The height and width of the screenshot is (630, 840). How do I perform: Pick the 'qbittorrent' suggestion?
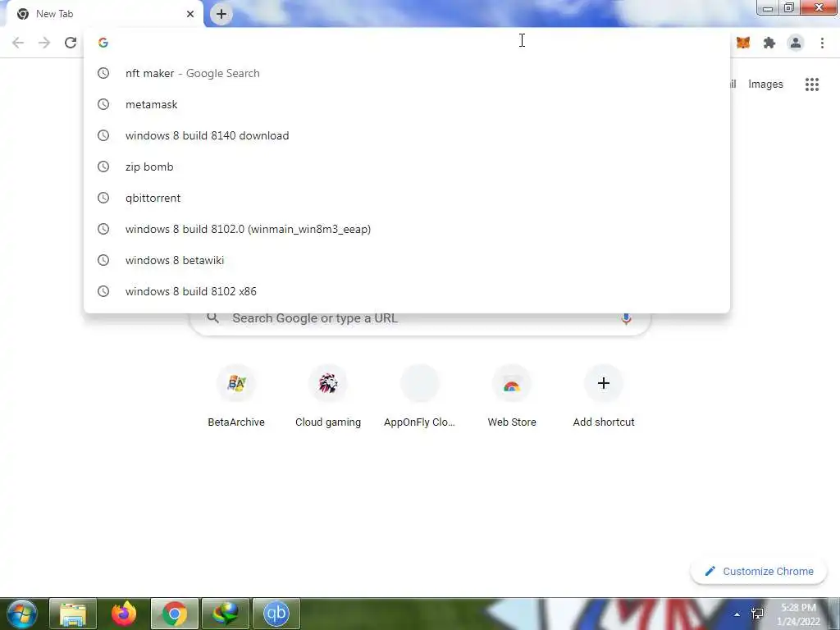(407, 198)
